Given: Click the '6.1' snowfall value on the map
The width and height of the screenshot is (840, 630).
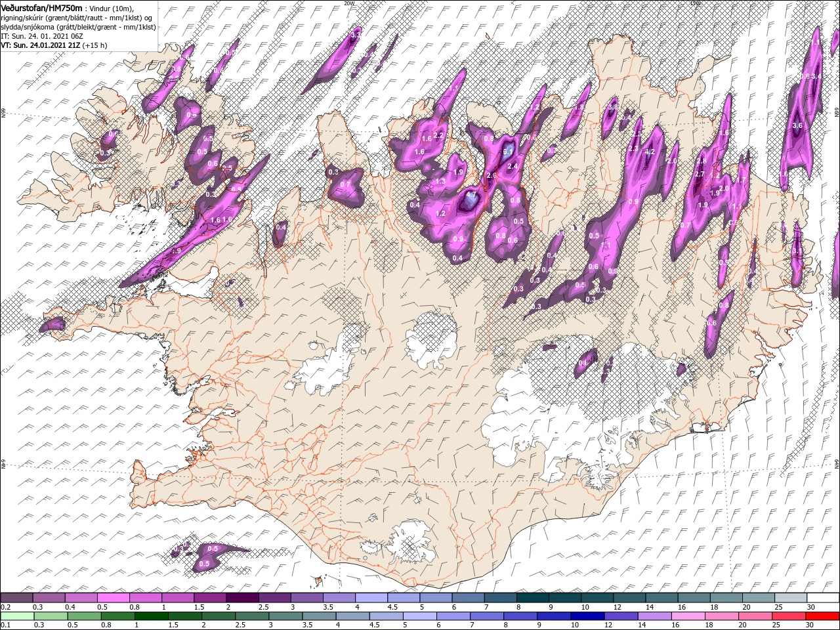Looking at the screenshot, I should pos(507,150).
